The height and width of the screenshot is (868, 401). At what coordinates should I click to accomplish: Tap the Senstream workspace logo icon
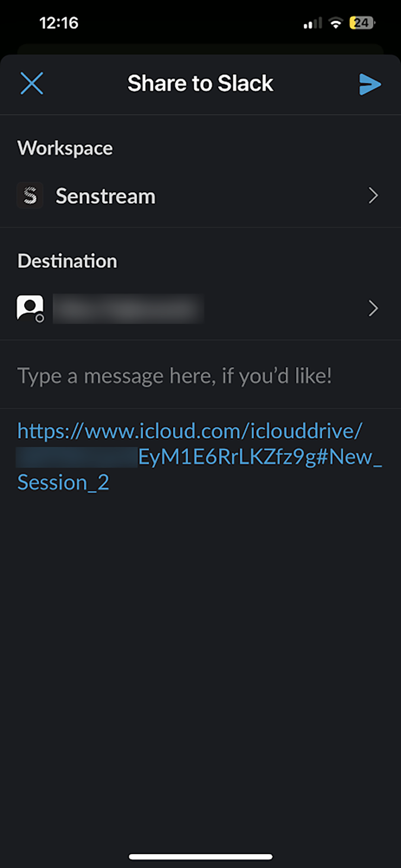[30, 196]
